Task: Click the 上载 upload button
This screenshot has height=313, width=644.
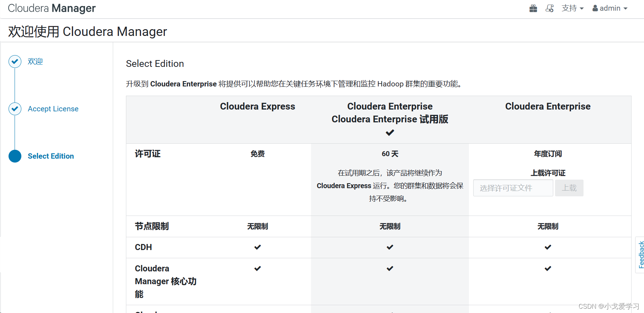Action: click(x=569, y=188)
